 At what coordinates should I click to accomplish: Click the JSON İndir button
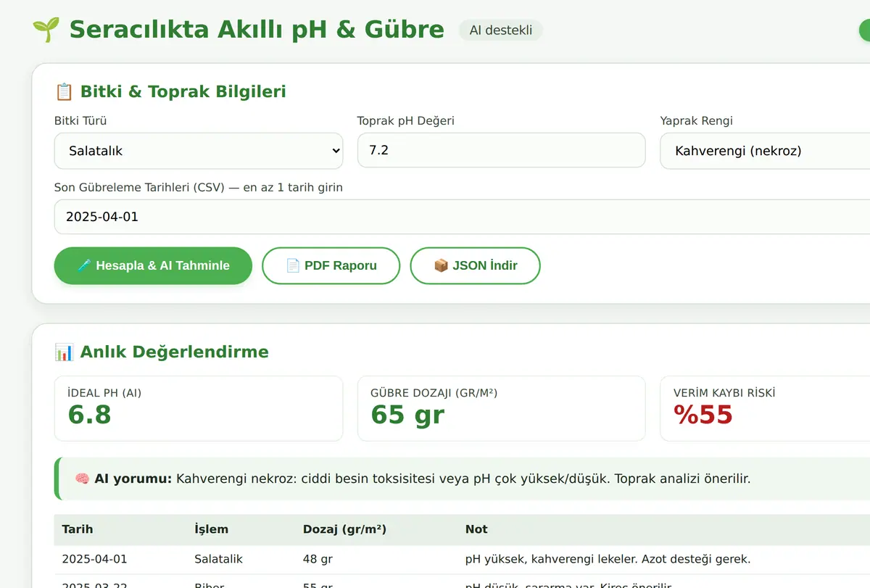475,265
